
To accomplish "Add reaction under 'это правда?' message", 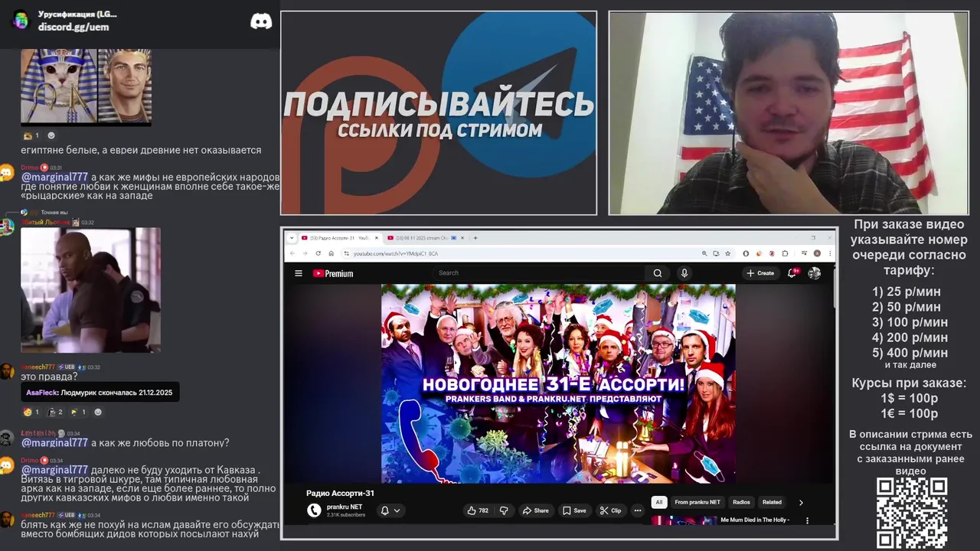I will tap(97, 412).
